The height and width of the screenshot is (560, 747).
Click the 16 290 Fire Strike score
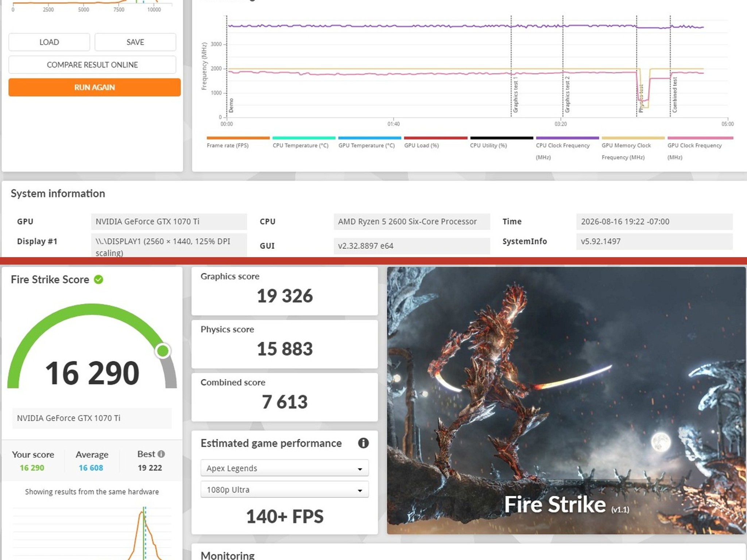[92, 373]
